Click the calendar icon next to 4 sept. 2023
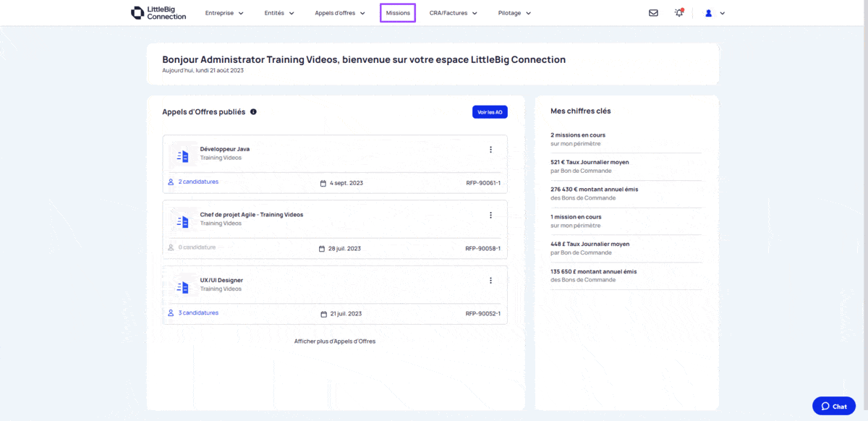This screenshot has height=421, width=868. pos(323,183)
